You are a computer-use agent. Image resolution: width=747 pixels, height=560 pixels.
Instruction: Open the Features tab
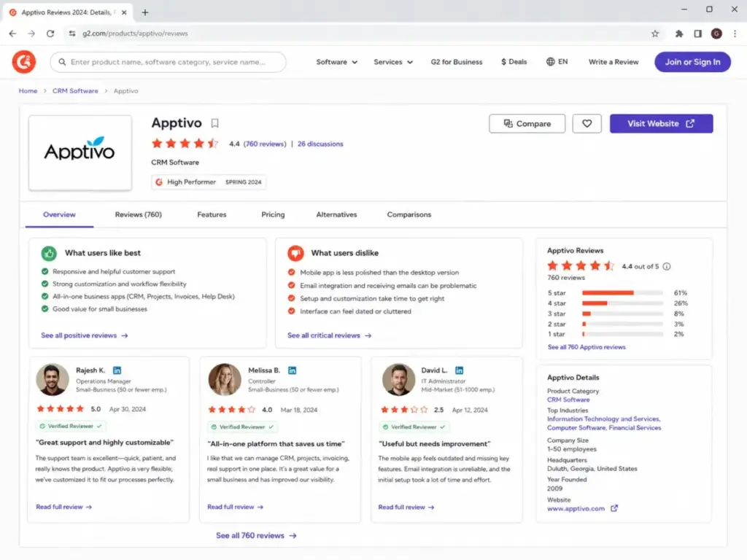click(x=212, y=215)
